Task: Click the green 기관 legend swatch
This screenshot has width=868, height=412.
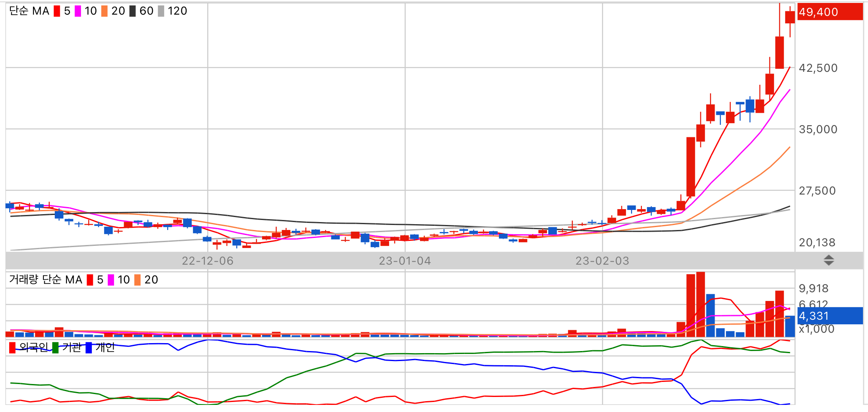Action: click(55, 348)
